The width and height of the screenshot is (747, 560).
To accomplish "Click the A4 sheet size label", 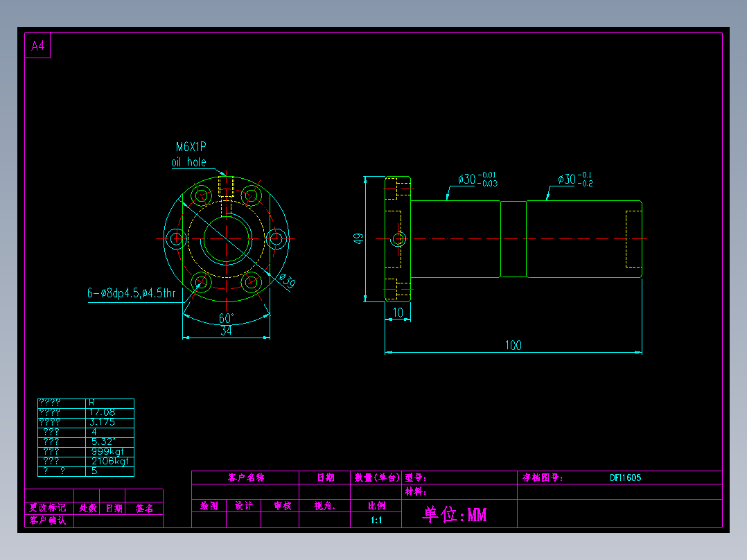I will (x=37, y=46).
